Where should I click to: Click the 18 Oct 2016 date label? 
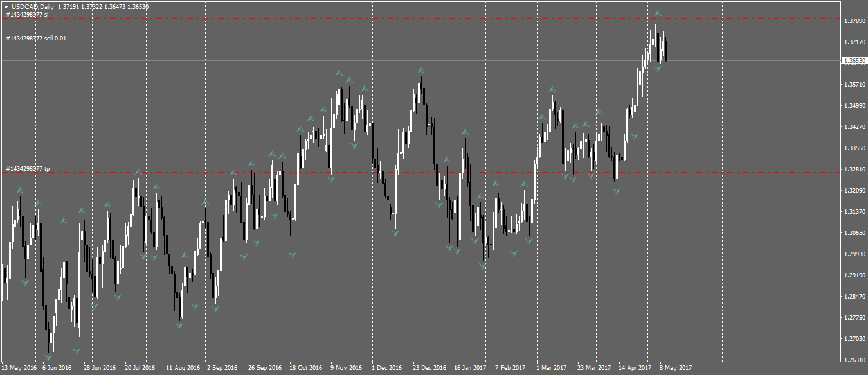tap(306, 369)
